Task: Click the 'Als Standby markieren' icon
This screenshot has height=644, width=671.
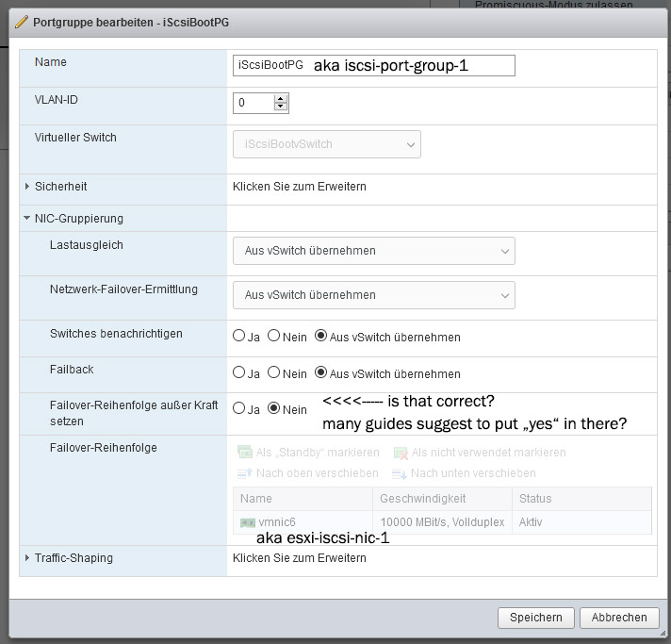Action: point(245,453)
